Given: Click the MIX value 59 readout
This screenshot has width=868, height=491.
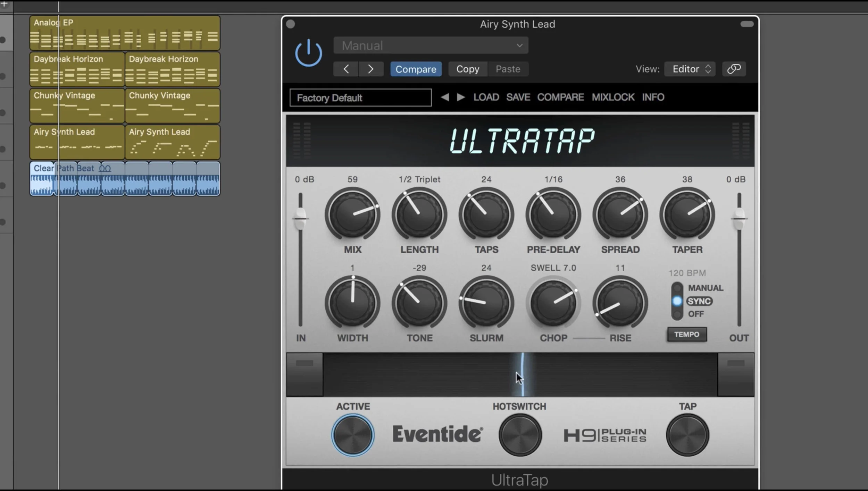Looking at the screenshot, I should click(x=352, y=179).
